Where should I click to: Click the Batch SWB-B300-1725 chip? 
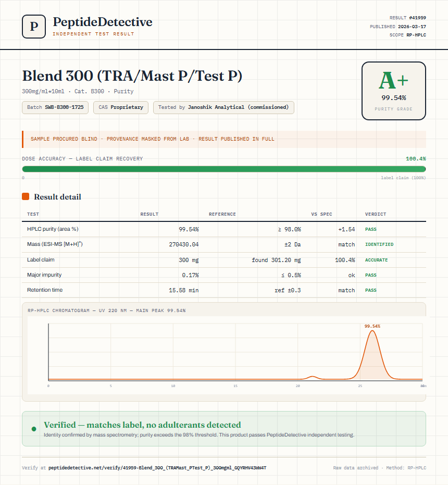55,107
